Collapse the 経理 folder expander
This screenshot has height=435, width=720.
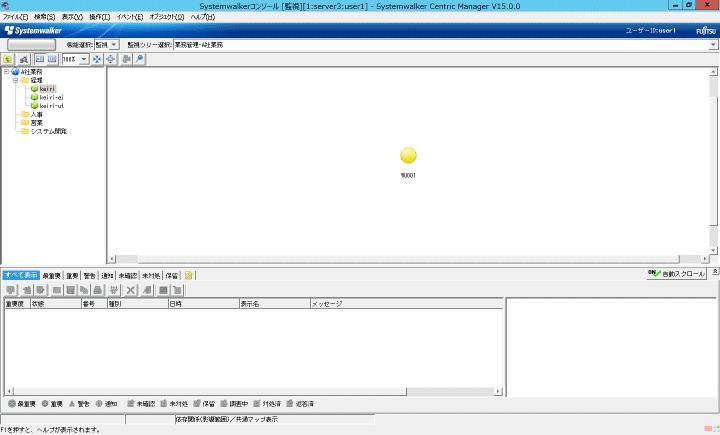(16, 80)
